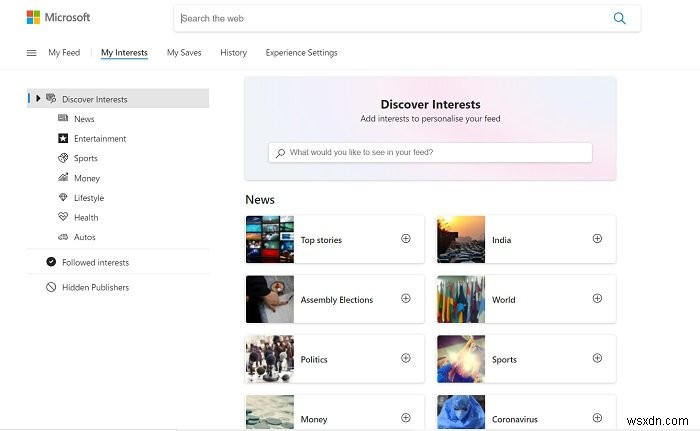Image resolution: width=700 pixels, height=431 pixels.
Task: Click the Sports label in sidebar
Action: (x=86, y=158)
